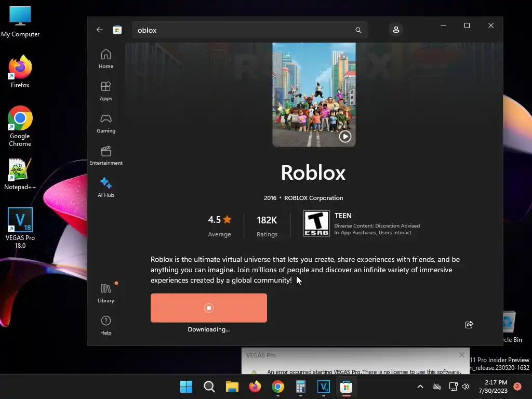Open the network status tray icon
Image resolution: width=532 pixels, height=399 pixels.
coord(453,387)
